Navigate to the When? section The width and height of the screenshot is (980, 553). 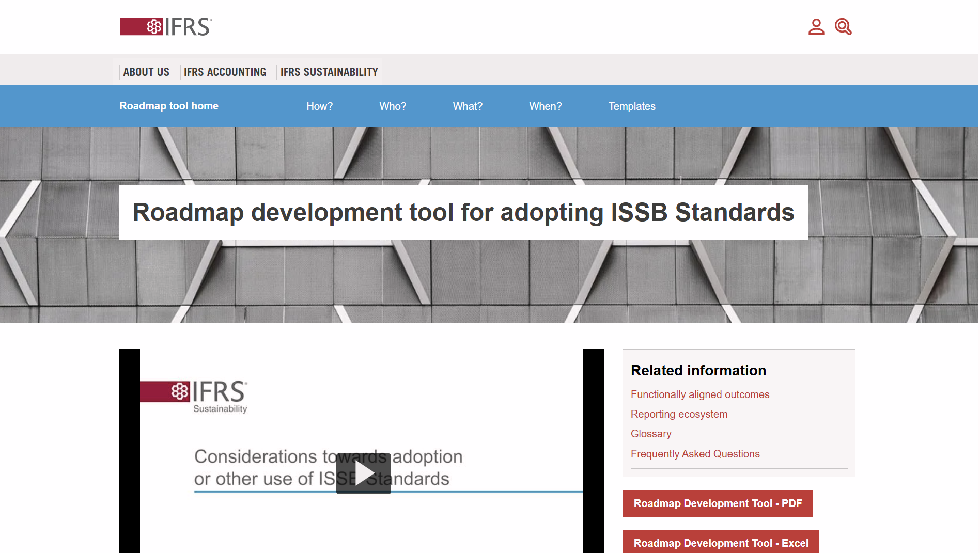click(x=546, y=106)
